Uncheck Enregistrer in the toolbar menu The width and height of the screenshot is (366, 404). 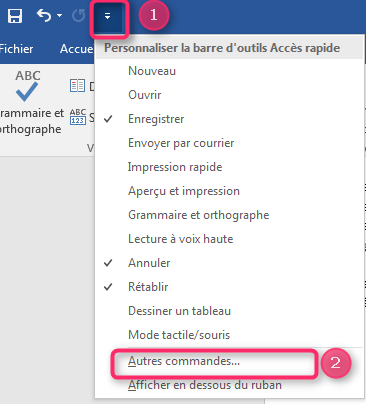(x=229, y=119)
